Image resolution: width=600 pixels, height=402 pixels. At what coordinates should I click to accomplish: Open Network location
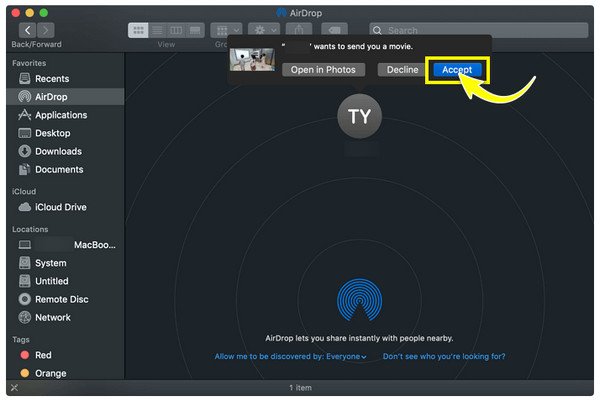point(65,317)
